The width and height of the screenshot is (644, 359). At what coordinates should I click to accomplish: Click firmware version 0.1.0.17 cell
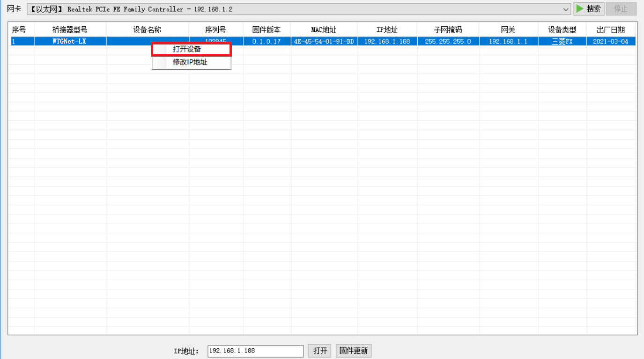[x=266, y=41]
